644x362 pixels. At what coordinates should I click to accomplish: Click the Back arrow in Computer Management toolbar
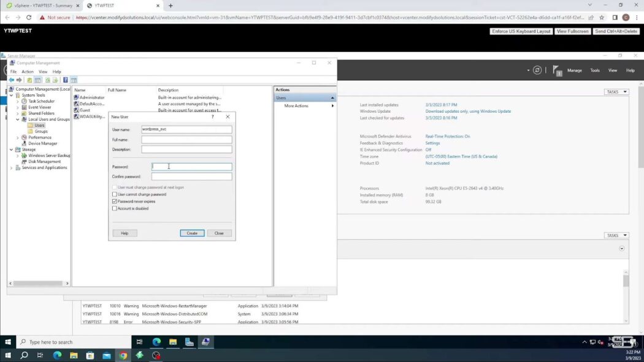click(x=12, y=80)
